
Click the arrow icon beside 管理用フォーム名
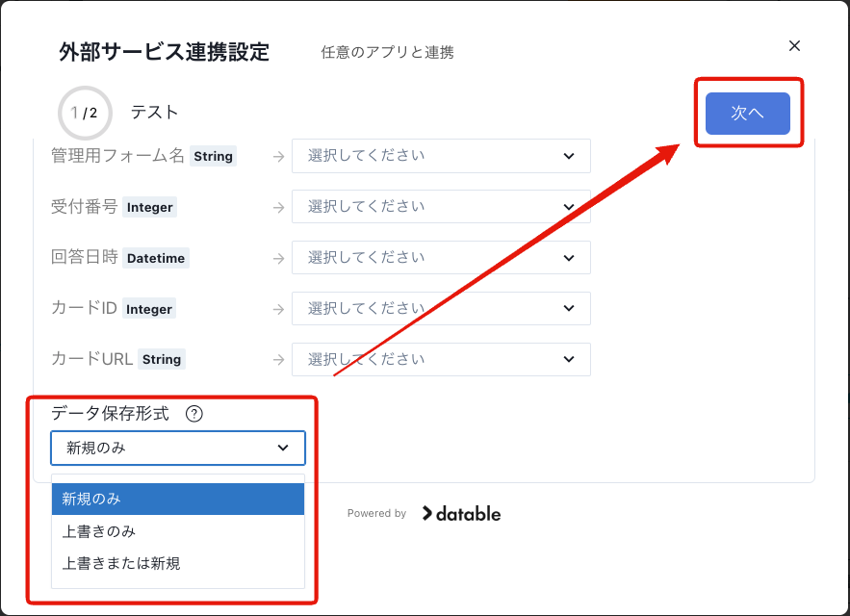[278, 157]
